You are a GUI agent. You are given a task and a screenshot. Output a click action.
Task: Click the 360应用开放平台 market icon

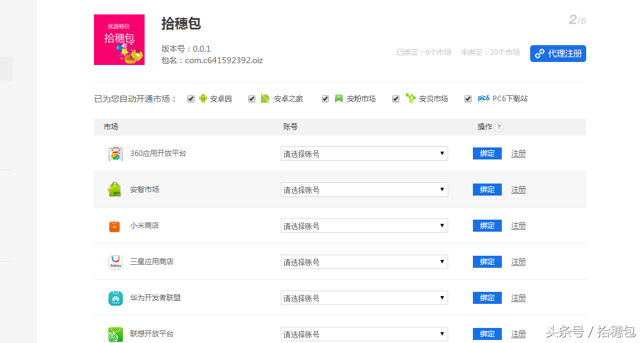pos(115,154)
